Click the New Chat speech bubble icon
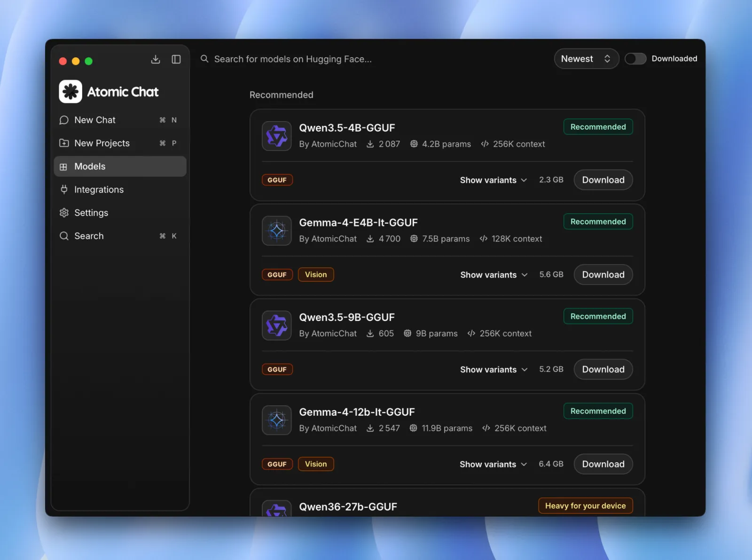 [64, 120]
